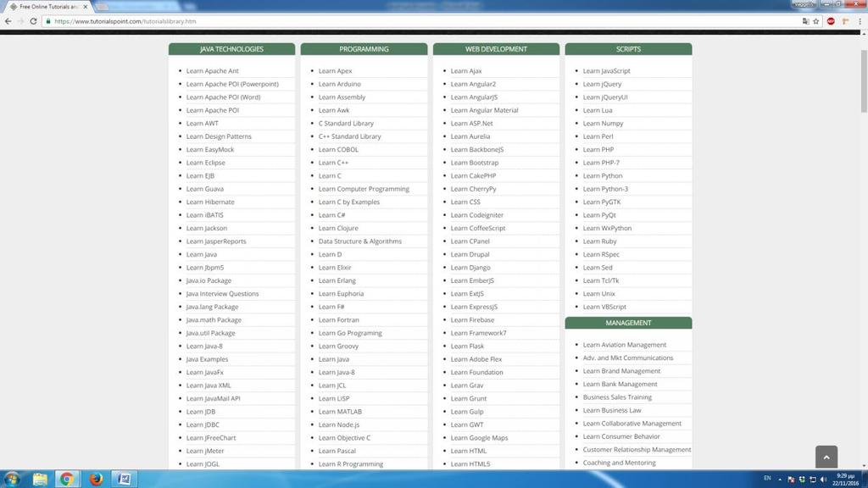Click the browser forward arrow
868x488 pixels.
point(20,21)
